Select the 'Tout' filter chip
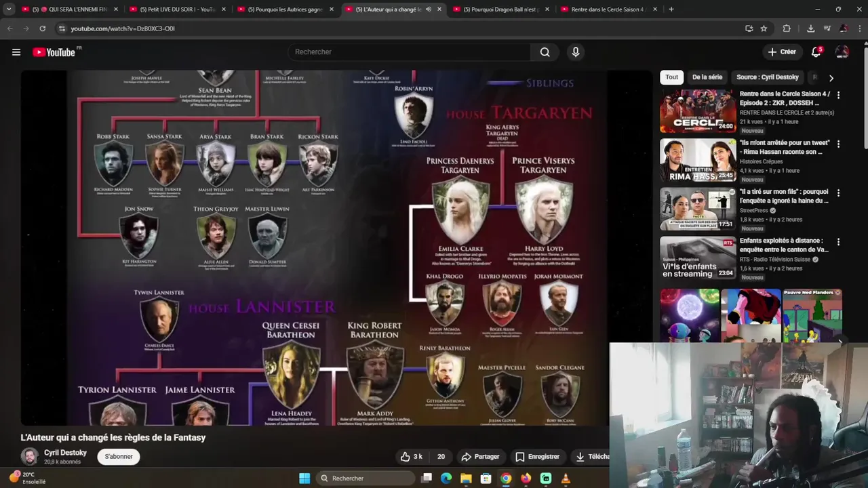The width and height of the screenshot is (868, 488). click(x=671, y=77)
